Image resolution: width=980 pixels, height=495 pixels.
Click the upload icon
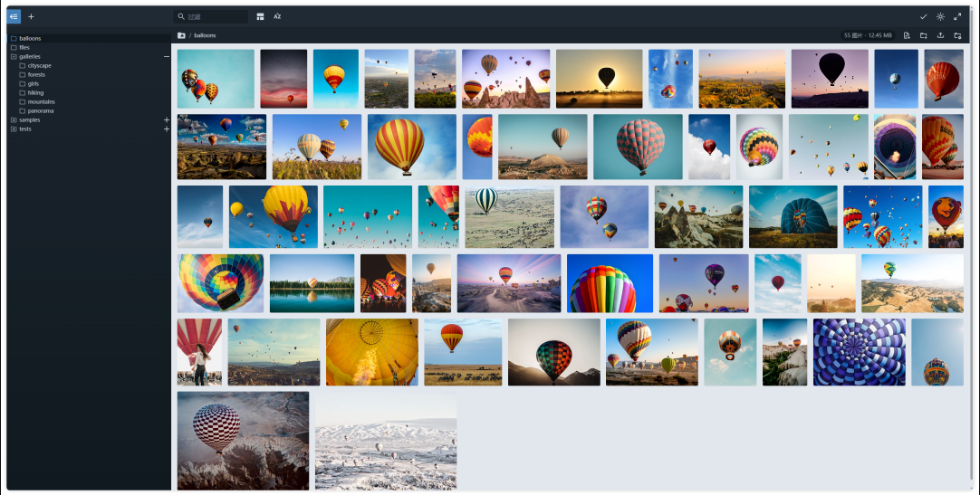pyautogui.click(x=940, y=35)
